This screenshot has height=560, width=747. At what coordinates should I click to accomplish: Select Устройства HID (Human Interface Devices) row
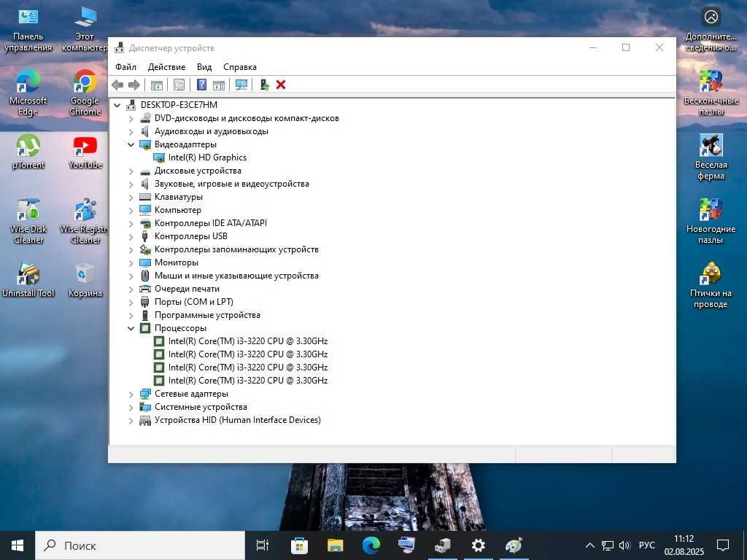point(237,421)
